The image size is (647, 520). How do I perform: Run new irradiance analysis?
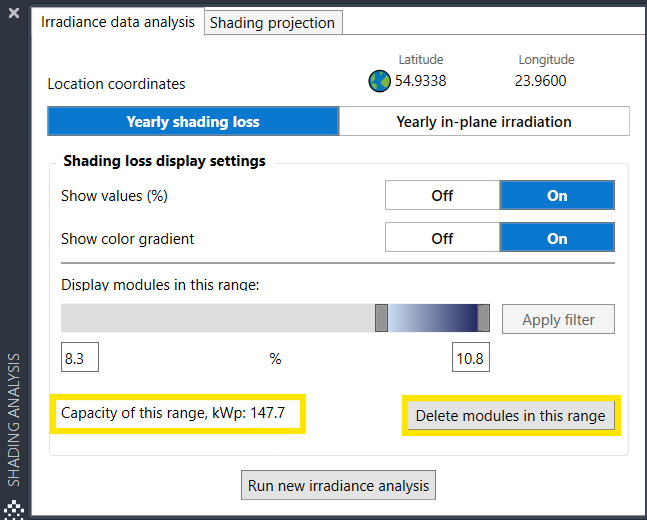[339, 486]
